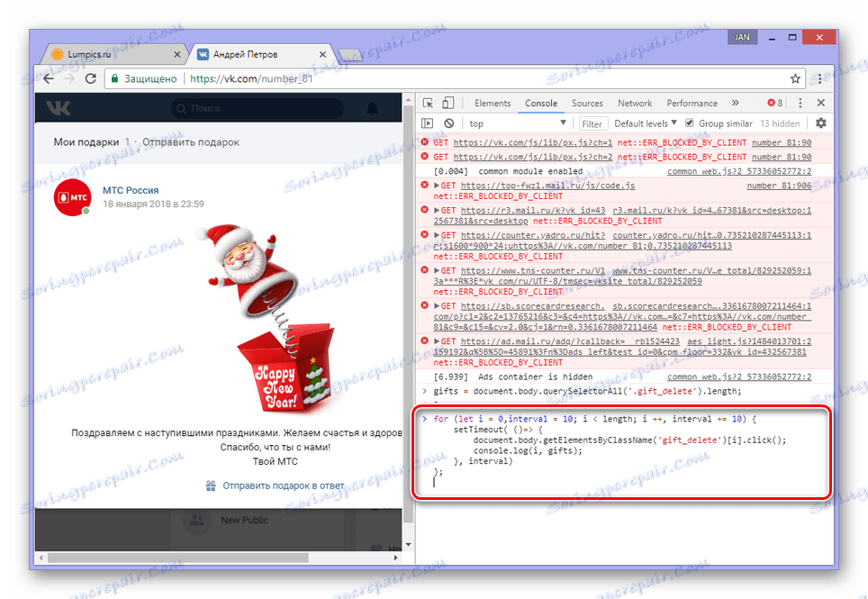
Task: Click gift icon beside reply link
Action: [211, 486]
